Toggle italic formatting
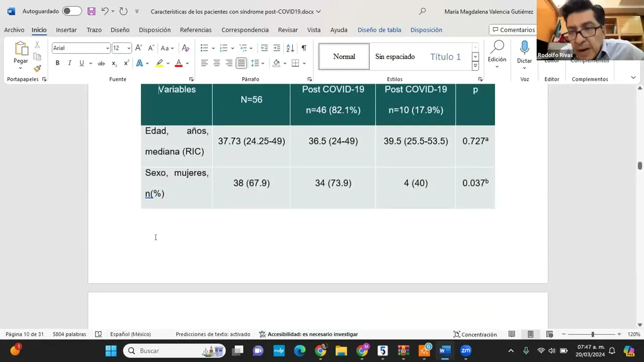The width and height of the screenshot is (644, 362). pos(69,63)
